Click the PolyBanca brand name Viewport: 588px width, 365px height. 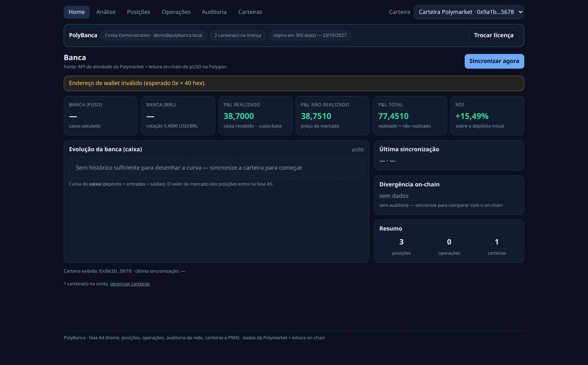83,35
